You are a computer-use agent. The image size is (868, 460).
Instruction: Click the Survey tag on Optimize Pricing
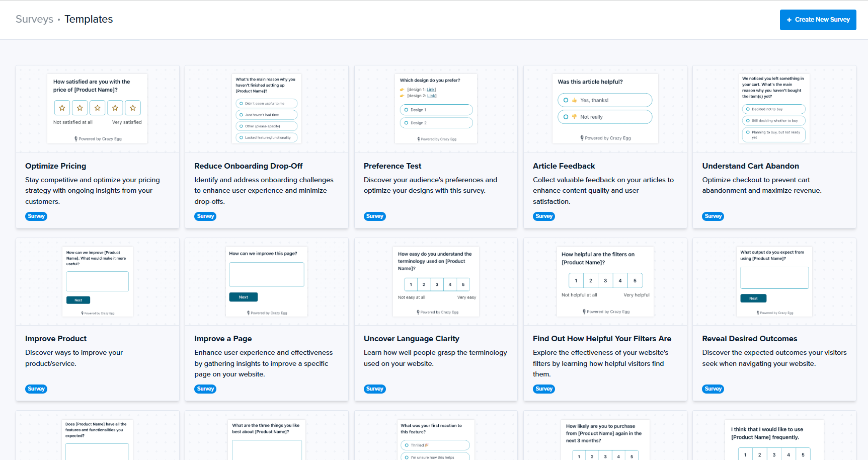36,216
